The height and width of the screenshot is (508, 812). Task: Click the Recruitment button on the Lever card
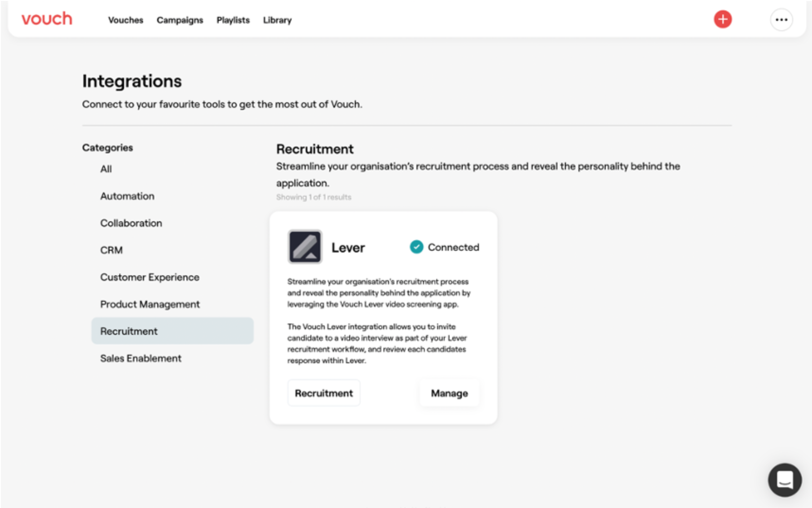[x=324, y=393]
